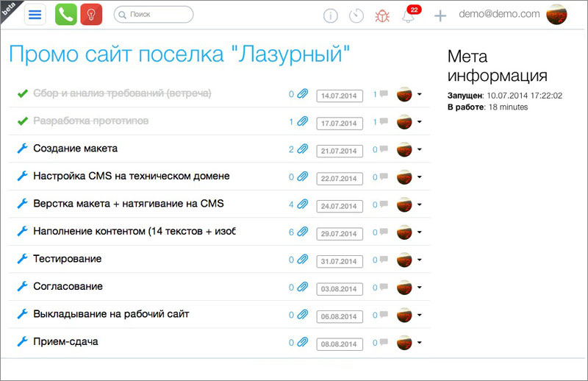The image size is (588, 381).
Task: Report a bug via red bug icon
Action: [382, 15]
